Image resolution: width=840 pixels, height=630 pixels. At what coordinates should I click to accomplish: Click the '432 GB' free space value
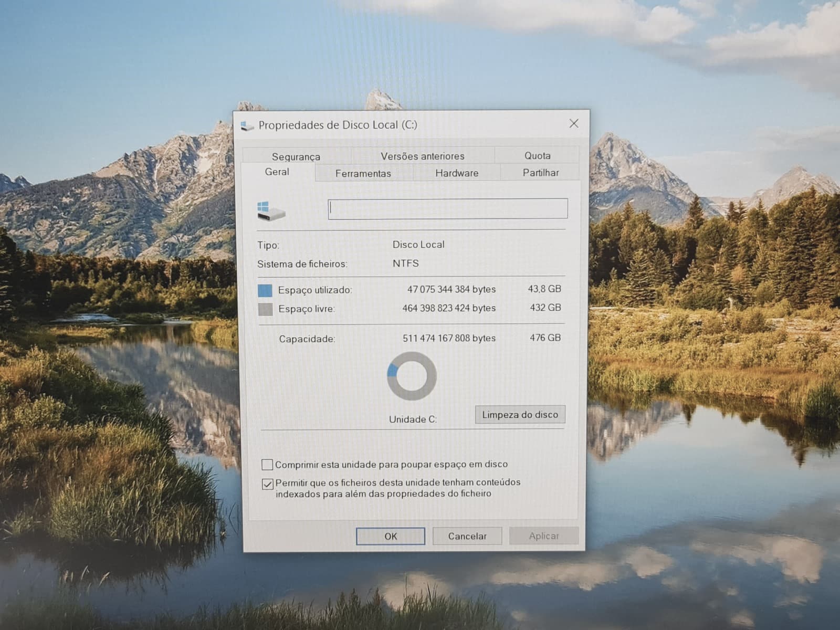coord(545,308)
